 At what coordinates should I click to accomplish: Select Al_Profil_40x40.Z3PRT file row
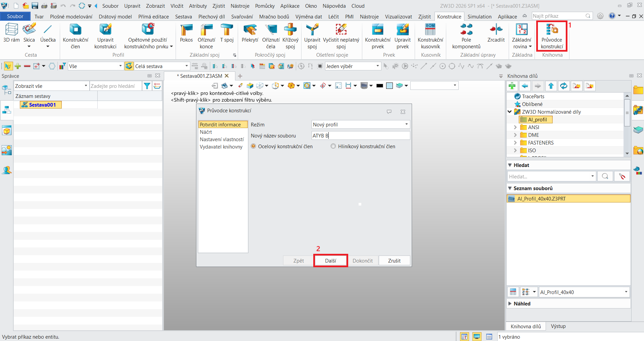click(568, 199)
